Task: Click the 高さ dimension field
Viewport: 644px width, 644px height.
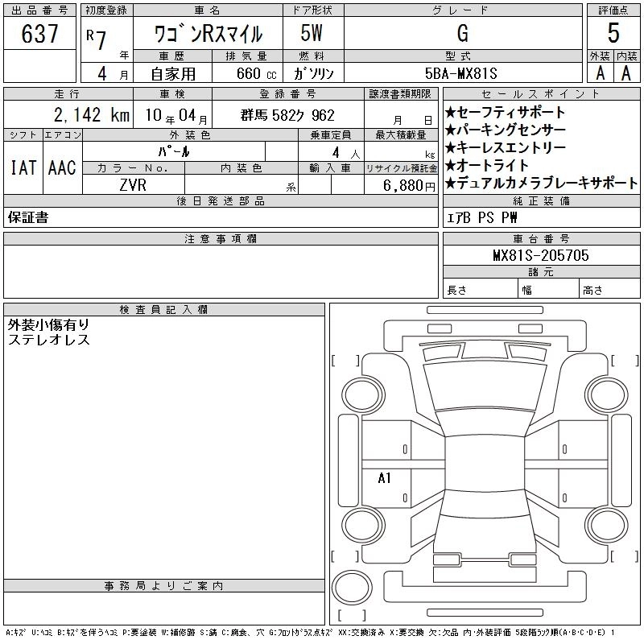Action: pos(609,290)
